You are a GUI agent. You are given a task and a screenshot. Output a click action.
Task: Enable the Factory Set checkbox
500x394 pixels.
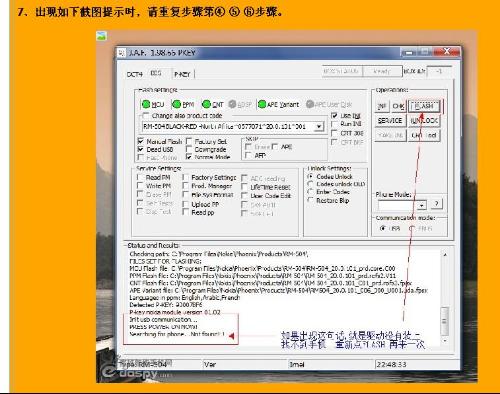[189, 141]
